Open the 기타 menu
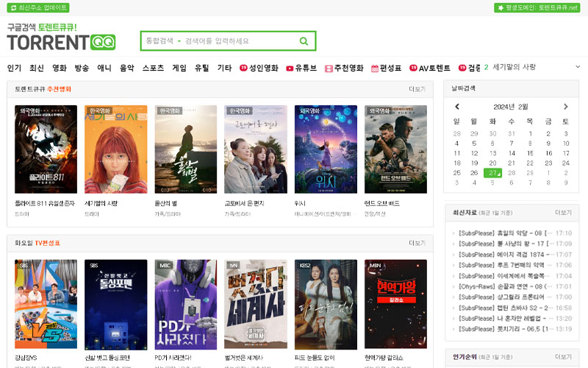The height and width of the screenshot is (368, 588). tap(225, 68)
